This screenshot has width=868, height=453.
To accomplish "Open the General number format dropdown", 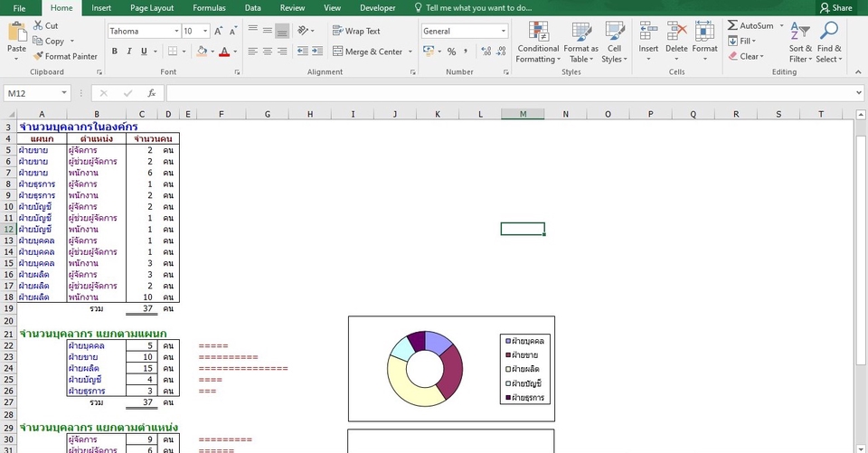I will 504,31.
